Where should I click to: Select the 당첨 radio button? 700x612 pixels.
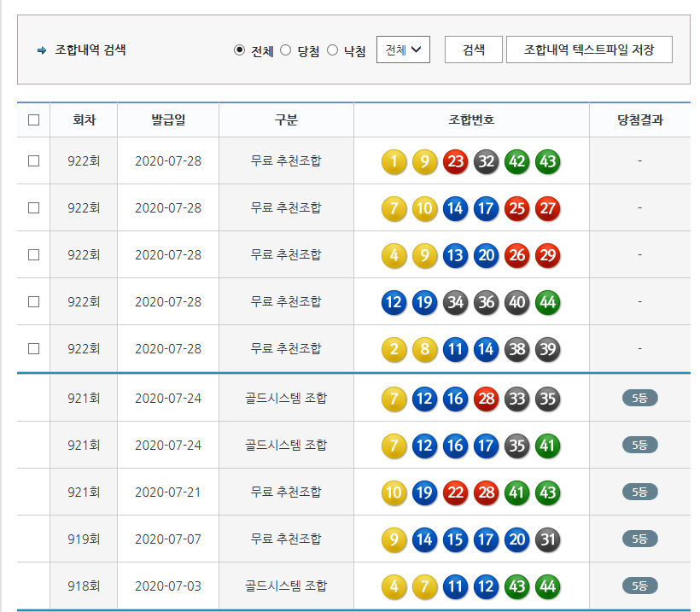pyautogui.click(x=286, y=50)
